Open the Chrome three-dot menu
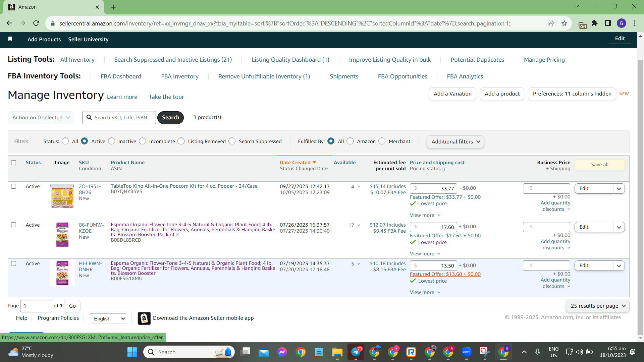Screen dimensions: 644x362 point(635,23)
